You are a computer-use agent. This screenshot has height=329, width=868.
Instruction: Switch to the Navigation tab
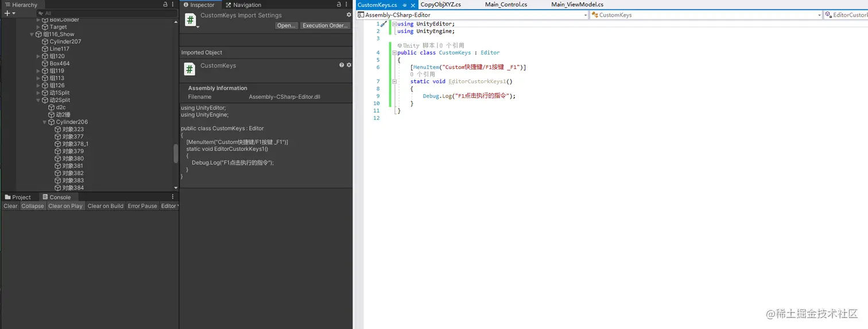coord(243,5)
